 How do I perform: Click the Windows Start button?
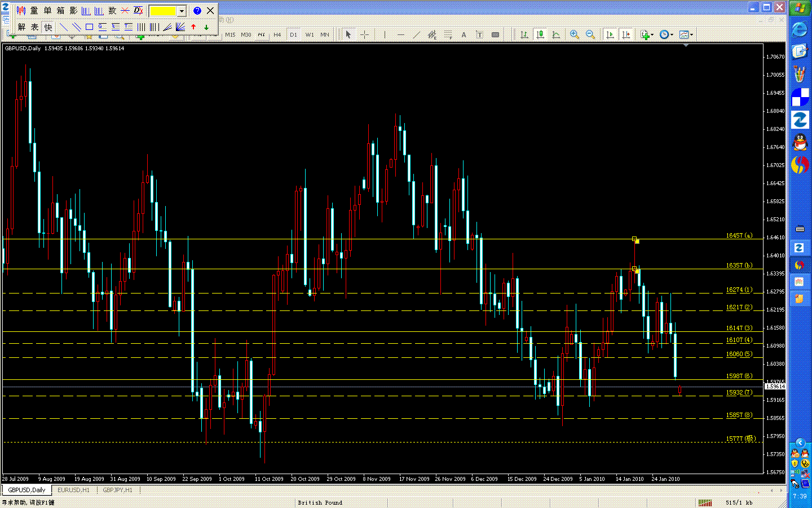point(800,8)
